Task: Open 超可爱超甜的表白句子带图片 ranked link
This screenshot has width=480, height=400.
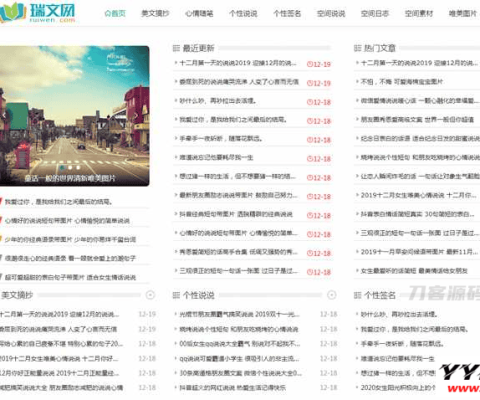Action: 70,277
